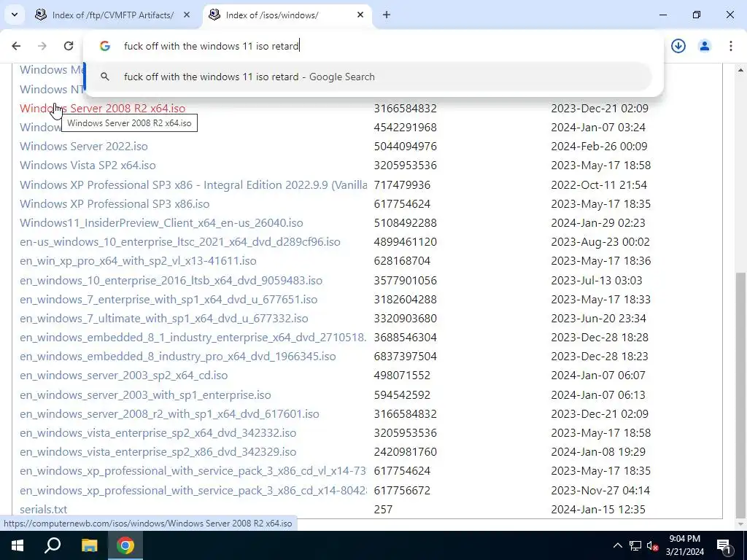The width and height of the screenshot is (747, 560).
Task: Open vista_enterprise_sp2_x86 iso link
Action: pos(158,452)
